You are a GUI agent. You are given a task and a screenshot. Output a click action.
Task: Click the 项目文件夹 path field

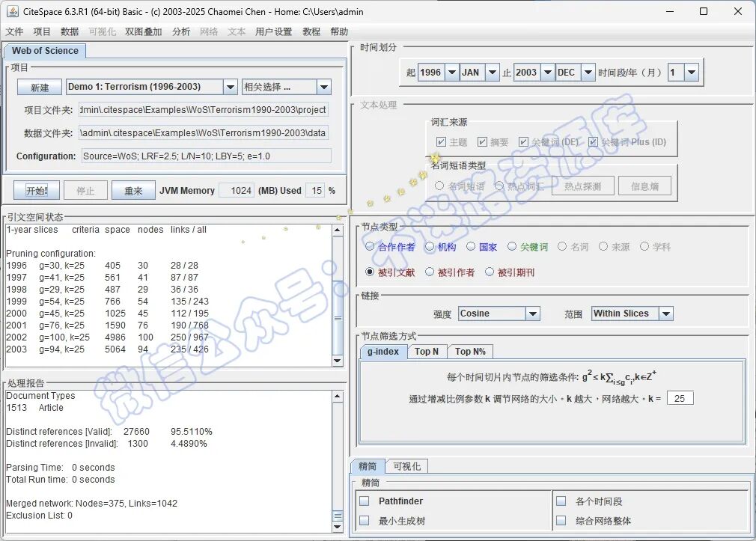click(x=204, y=109)
